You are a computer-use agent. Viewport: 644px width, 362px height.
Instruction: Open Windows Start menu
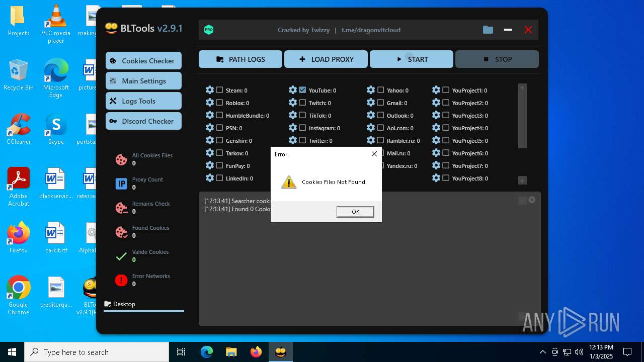coord(12,352)
